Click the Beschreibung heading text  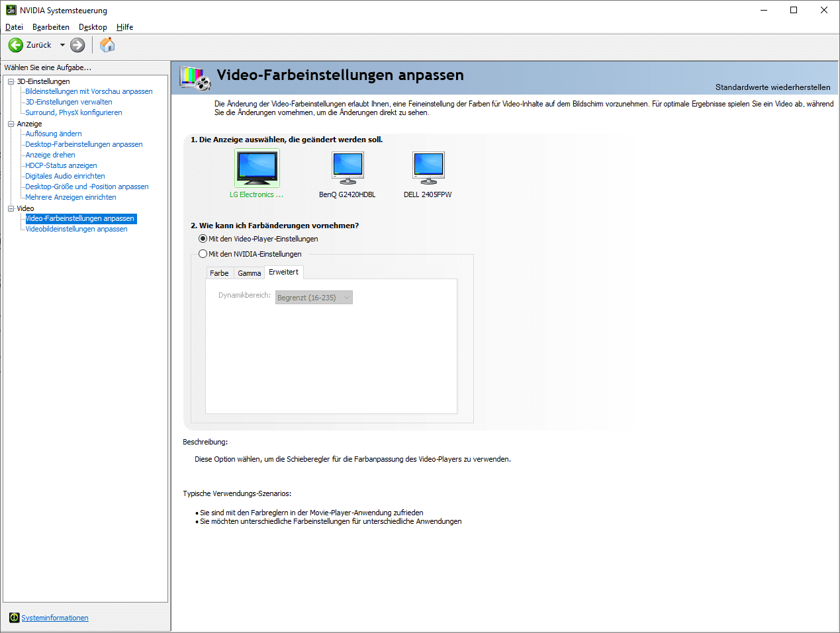coord(205,442)
